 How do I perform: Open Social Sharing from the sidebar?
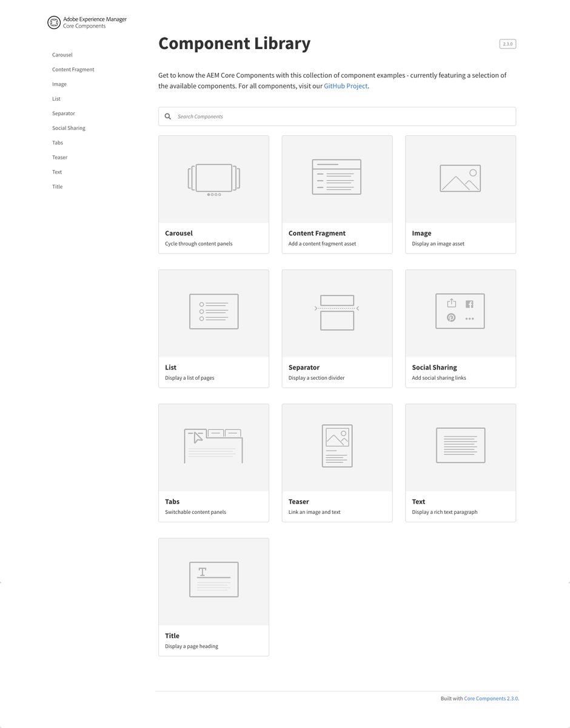[x=68, y=128]
